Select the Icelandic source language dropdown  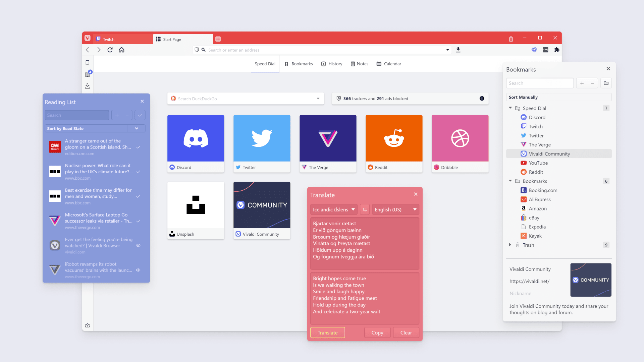(x=333, y=209)
